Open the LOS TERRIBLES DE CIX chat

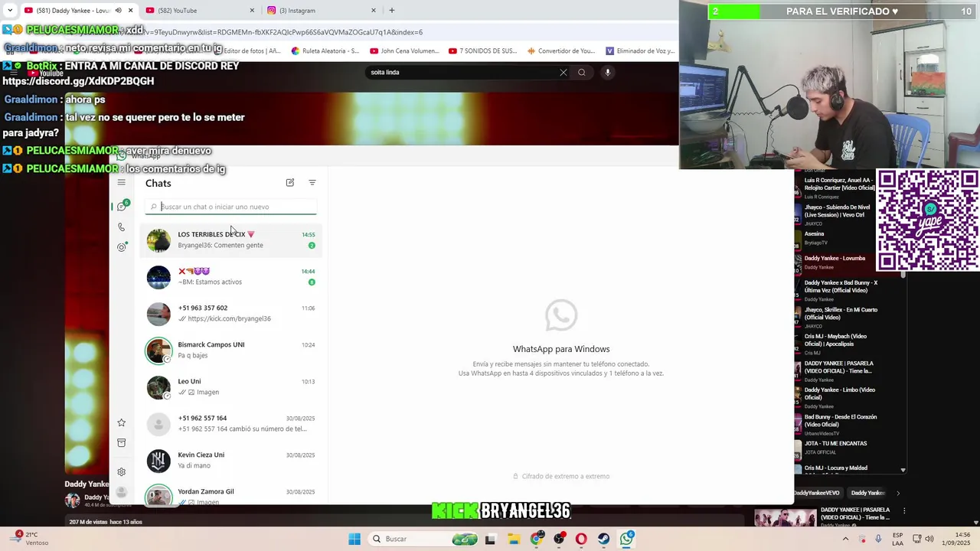coord(230,240)
